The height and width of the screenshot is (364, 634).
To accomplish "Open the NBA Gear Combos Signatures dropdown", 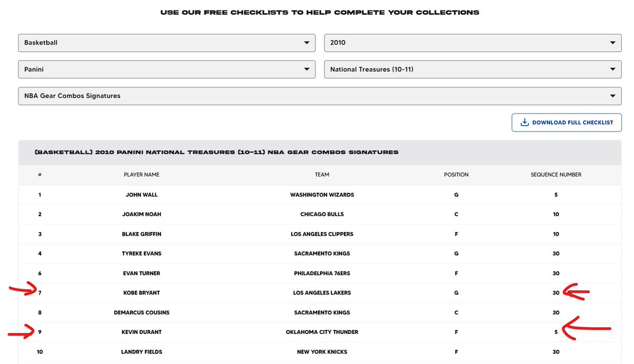I will (x=320, y=96).
